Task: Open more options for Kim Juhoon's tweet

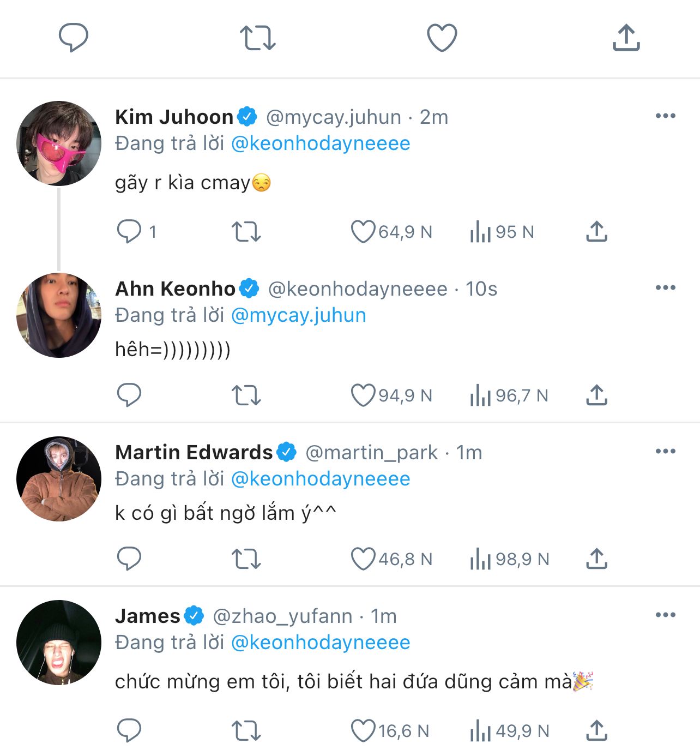Action: coord(665,116)
